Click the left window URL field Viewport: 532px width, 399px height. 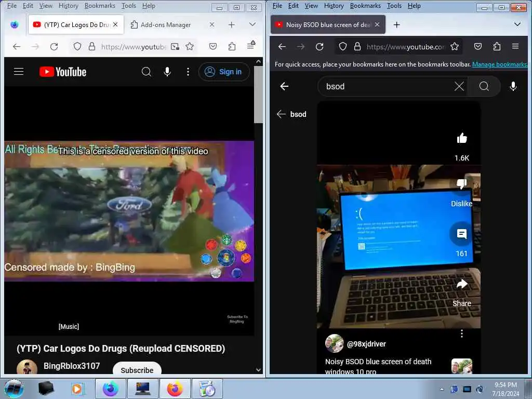tap(133, 46)
